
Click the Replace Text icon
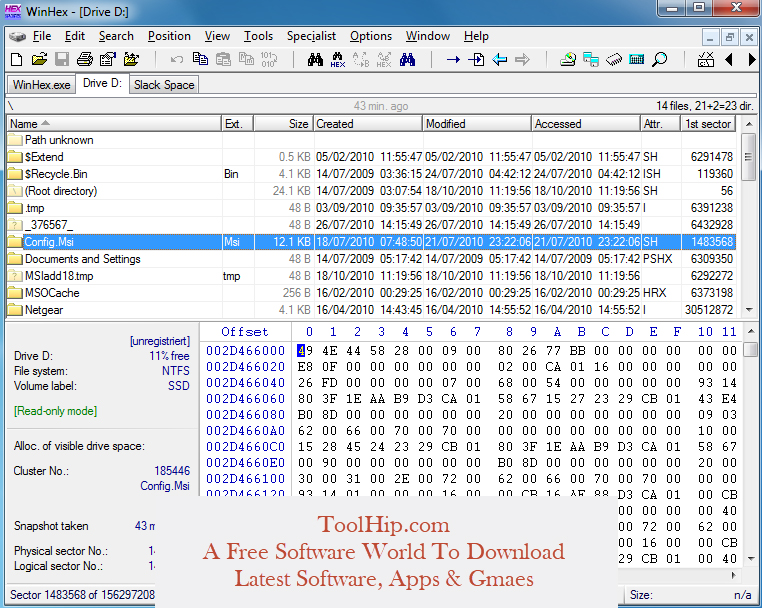pyautogui.click(x=361, y=60)
